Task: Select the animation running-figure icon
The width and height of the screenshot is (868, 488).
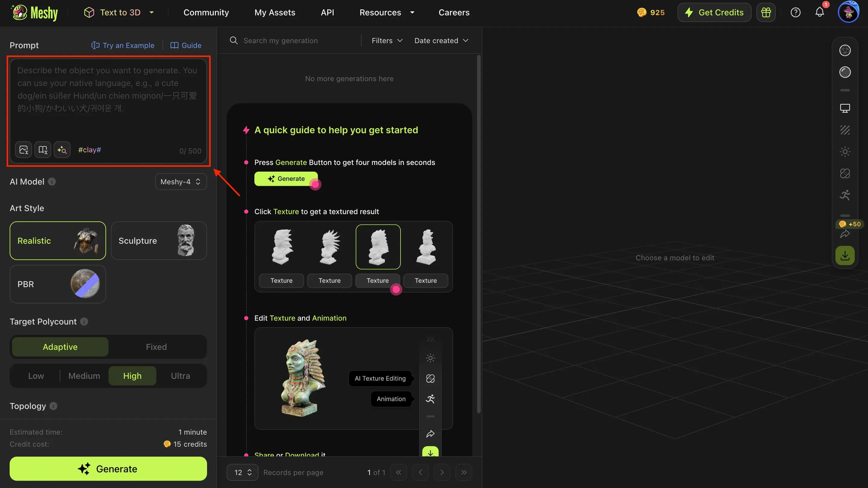Action: (845, 195)
